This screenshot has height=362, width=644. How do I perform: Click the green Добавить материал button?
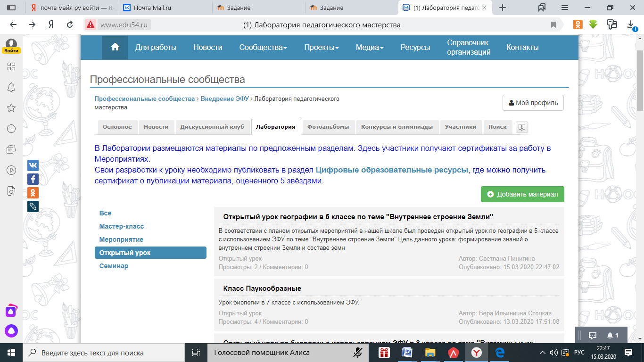[x=522, y=194]
